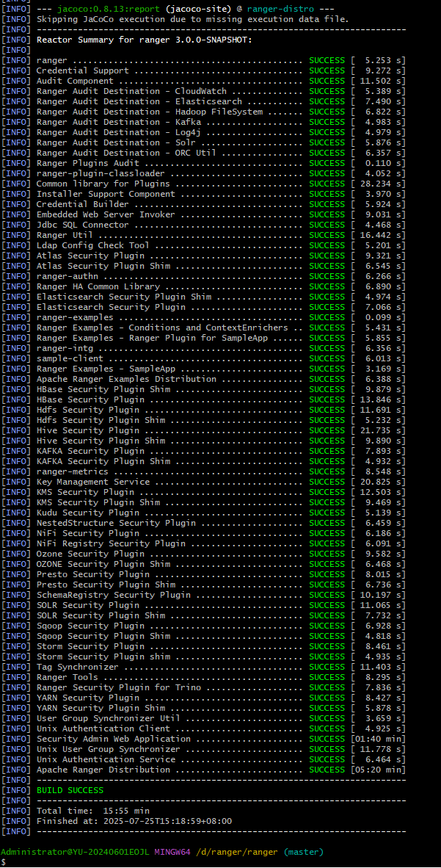This screenshot has height=868, width=441.
Task: Click 'Ranger Security Plugin for Trino' line
Action: [204, 687]
